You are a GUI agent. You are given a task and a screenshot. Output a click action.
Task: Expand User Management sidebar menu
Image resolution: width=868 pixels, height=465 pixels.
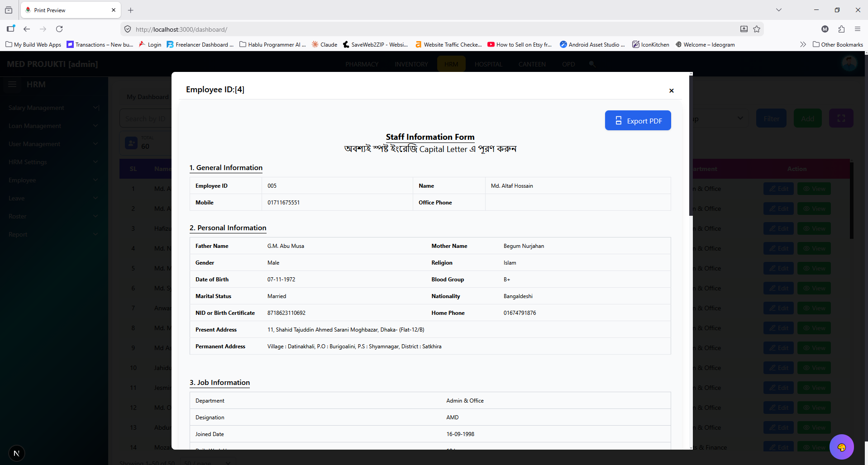pyautogui.click(x=54, y=144)
